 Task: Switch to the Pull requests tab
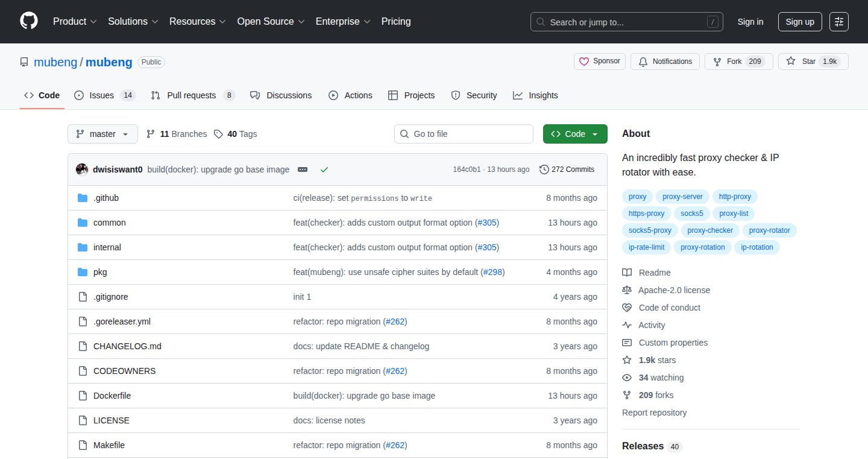click(x=192, y=95)
